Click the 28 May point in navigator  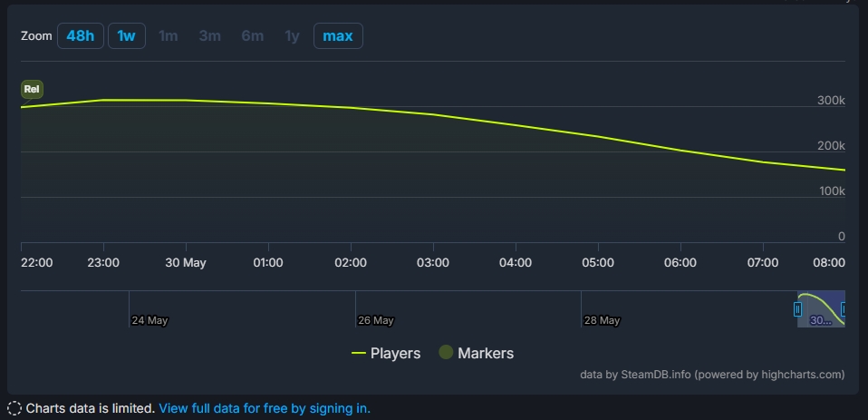pyautogui.click(x=602, y=320)
